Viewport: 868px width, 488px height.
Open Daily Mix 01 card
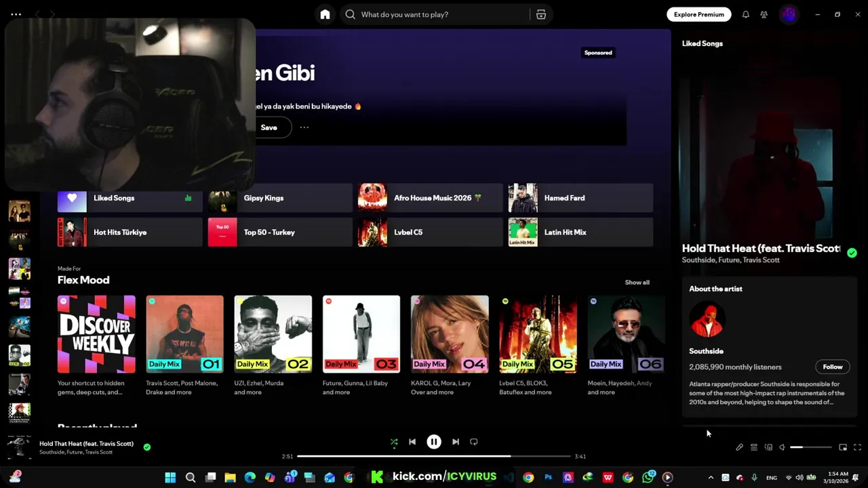tap(184, 346)
